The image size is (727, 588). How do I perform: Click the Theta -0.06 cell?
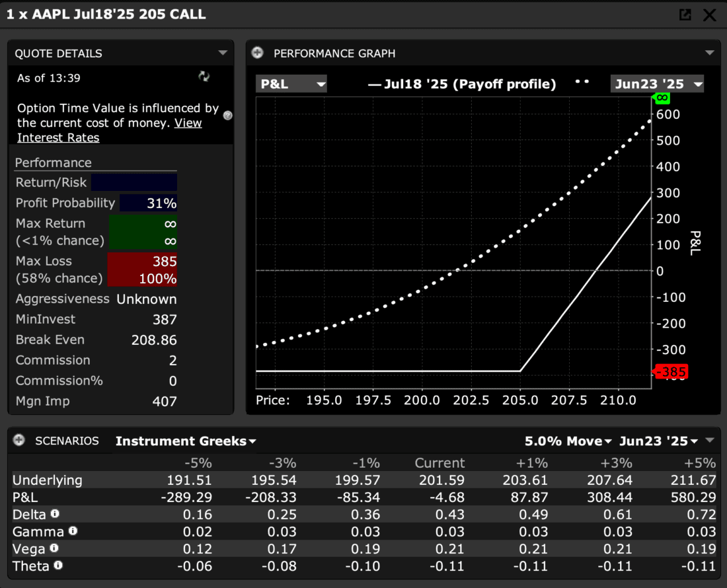tap(195, 566)
